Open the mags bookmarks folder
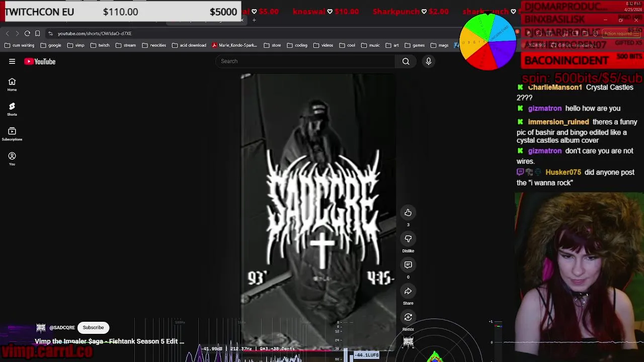The width and height of the screenshot is (644, 362). (439, 45)
